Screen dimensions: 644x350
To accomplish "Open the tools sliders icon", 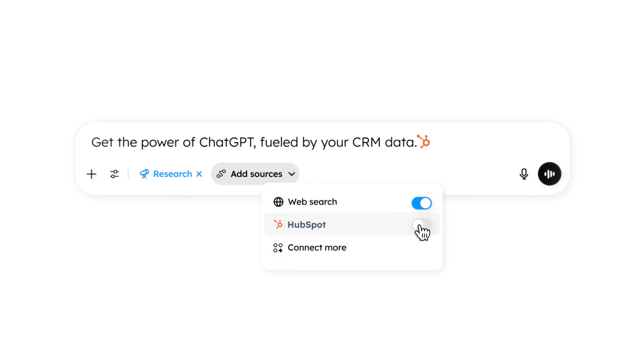I will pos(114,174).
